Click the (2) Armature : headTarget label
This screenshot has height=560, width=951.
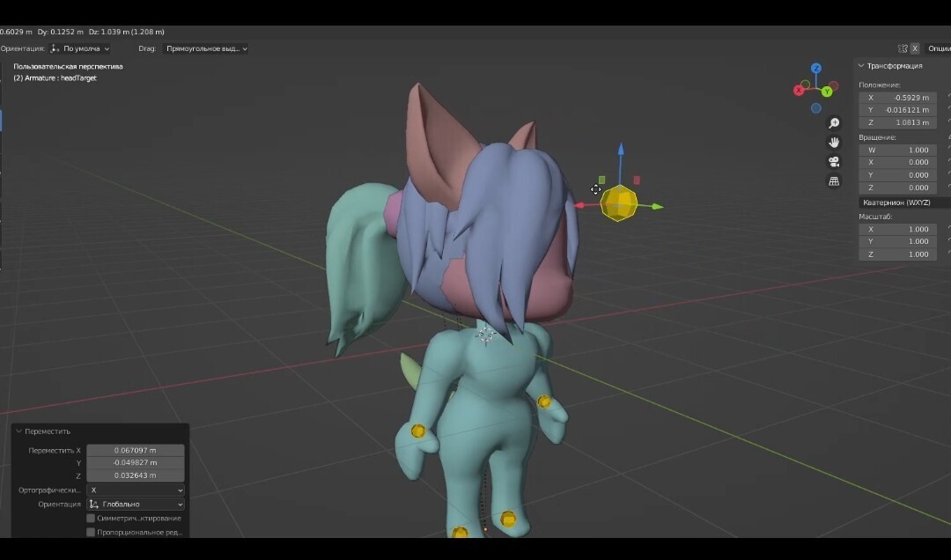pos(55,77)
